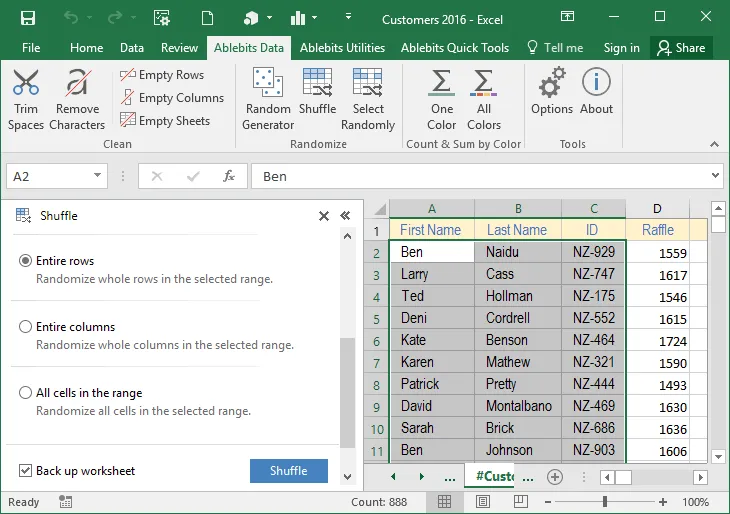
Task: Launch the Remove Characters tool
Action: (x=77, y=99)
